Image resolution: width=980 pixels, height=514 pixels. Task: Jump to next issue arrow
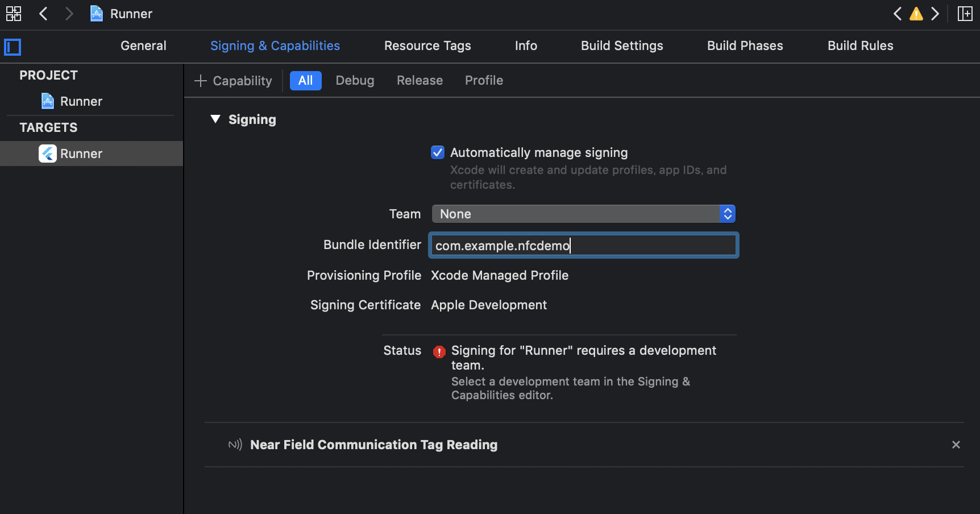(935, 14)
